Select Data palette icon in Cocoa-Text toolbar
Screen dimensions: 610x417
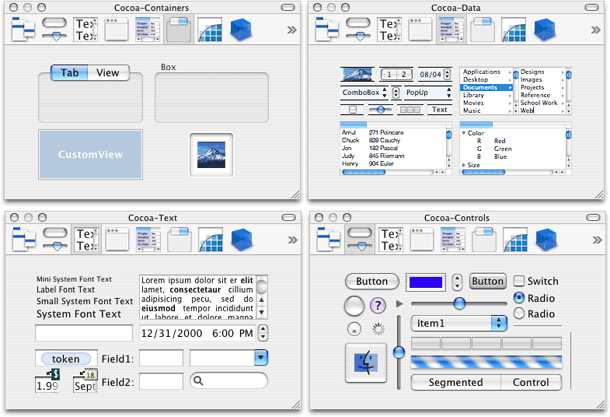point(148,240)
